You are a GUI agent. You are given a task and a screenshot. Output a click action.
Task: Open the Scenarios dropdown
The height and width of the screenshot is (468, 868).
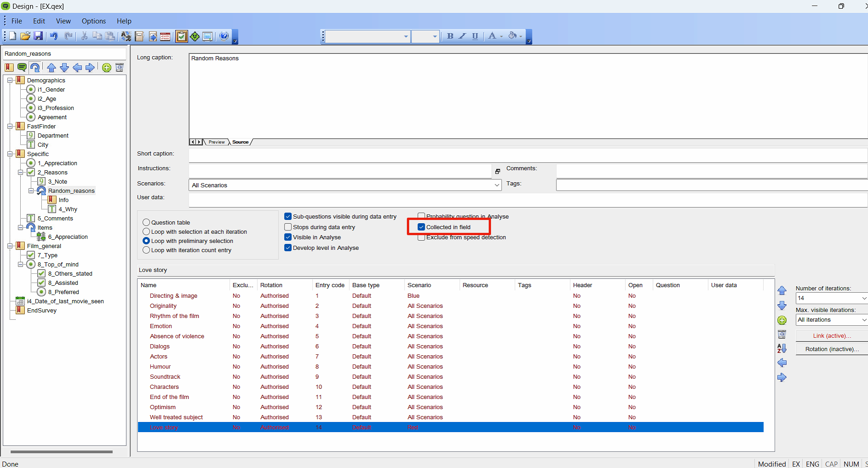tap(497, 185)
